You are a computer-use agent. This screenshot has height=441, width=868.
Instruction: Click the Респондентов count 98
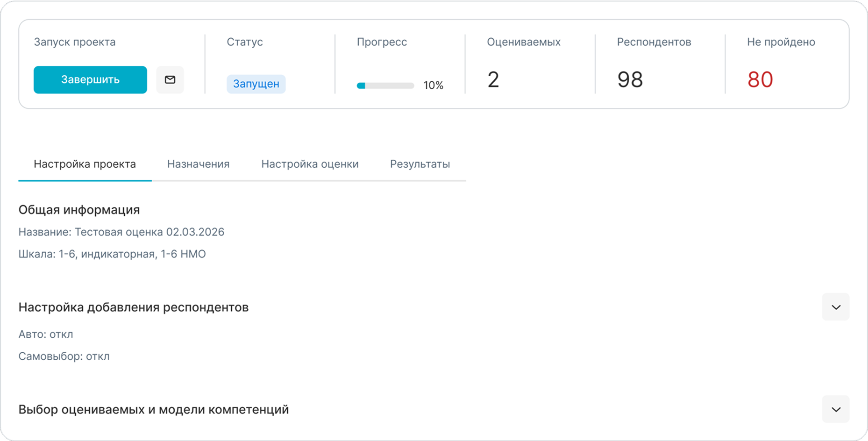(630, 80)
